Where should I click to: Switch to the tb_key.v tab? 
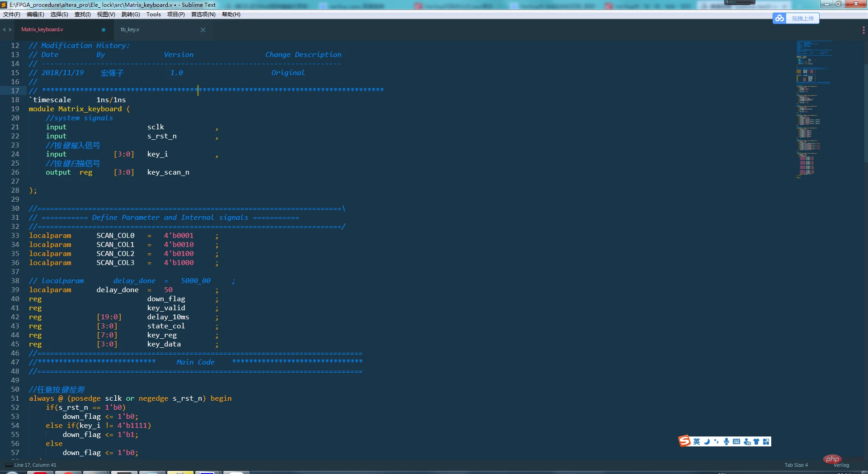coord(130,30)
